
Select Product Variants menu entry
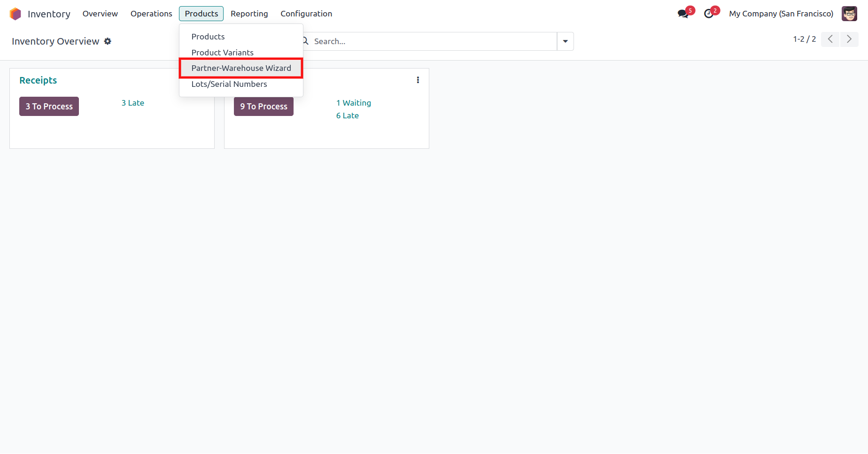click(x=241, y=53)
